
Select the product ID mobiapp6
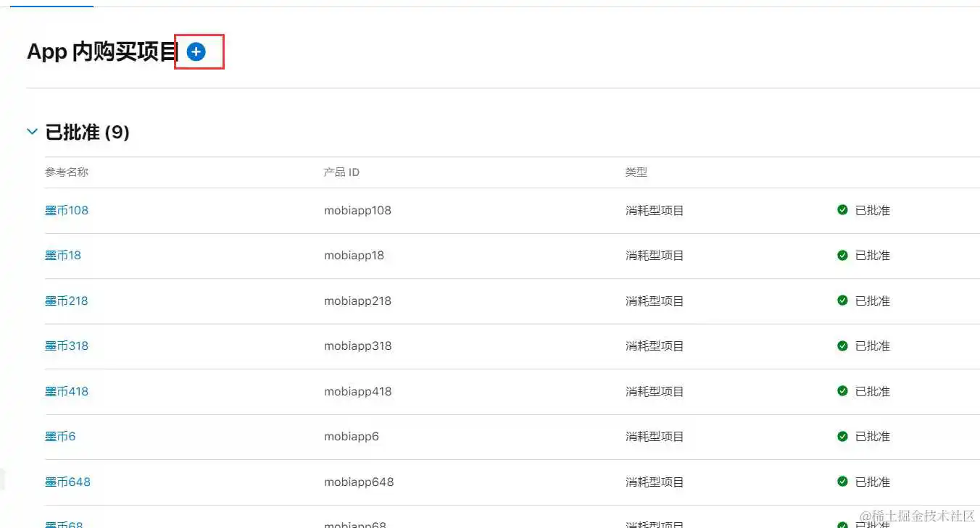[352, 436]
